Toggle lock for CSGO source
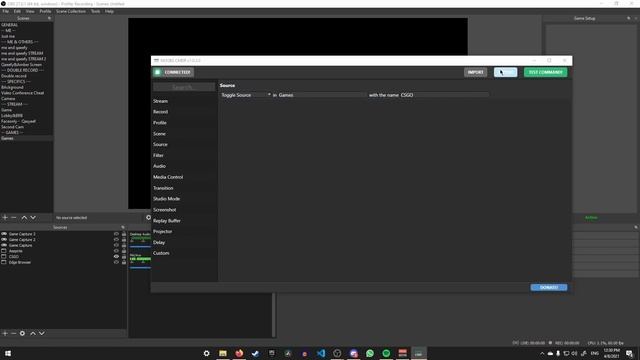Viewport: 640px width, 360px height. point(124,257)
